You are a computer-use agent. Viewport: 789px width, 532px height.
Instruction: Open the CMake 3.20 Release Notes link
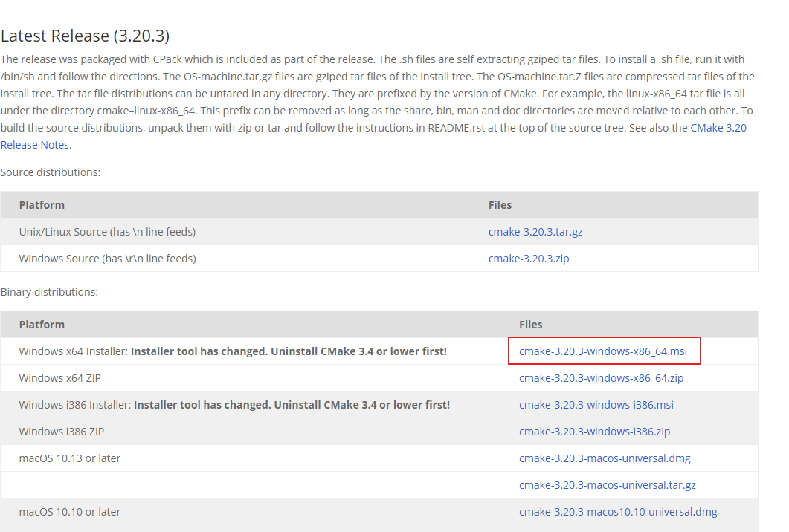click(718, 128)
